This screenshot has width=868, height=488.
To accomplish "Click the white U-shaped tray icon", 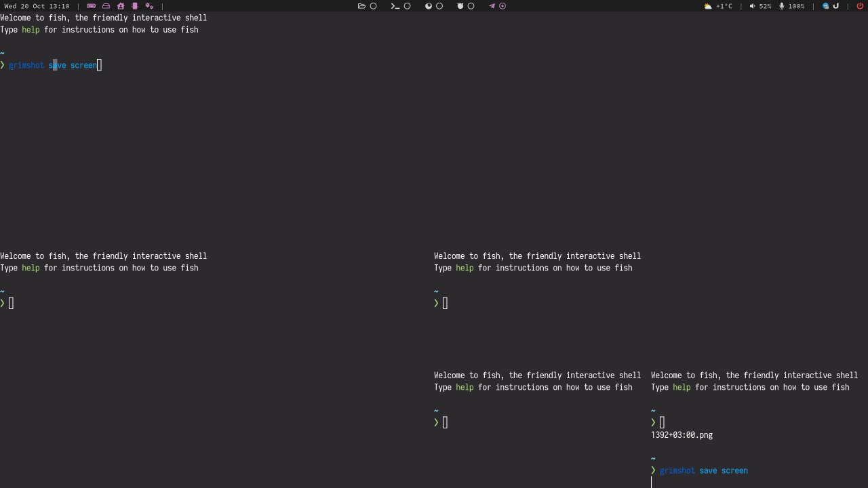I will click(x=835, y=6).
